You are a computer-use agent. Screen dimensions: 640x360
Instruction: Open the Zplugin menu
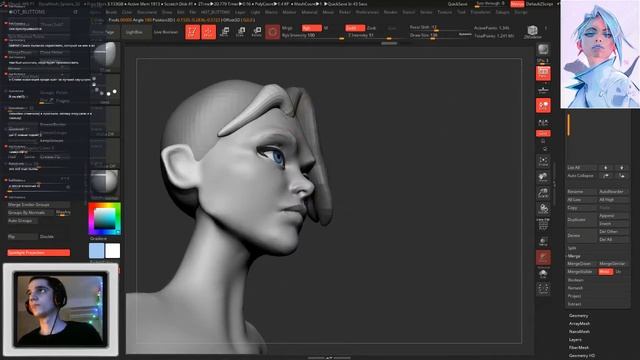(x=502, y=12)
